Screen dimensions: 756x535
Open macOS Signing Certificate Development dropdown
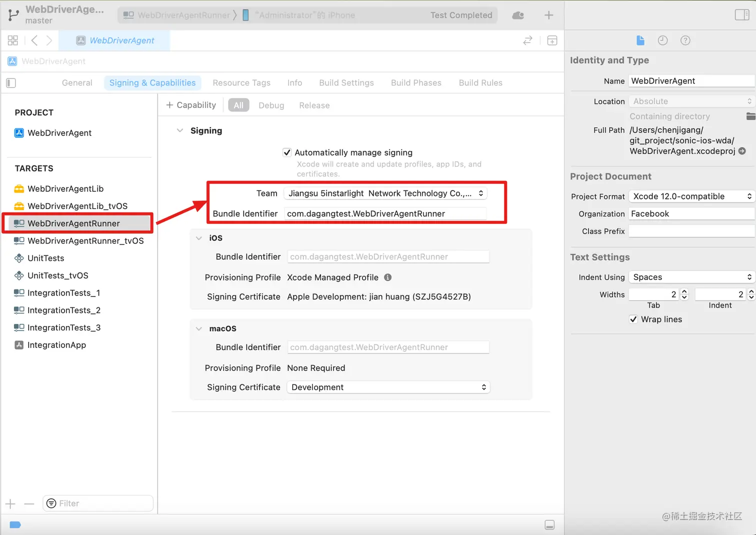click(x=388, y=387)
